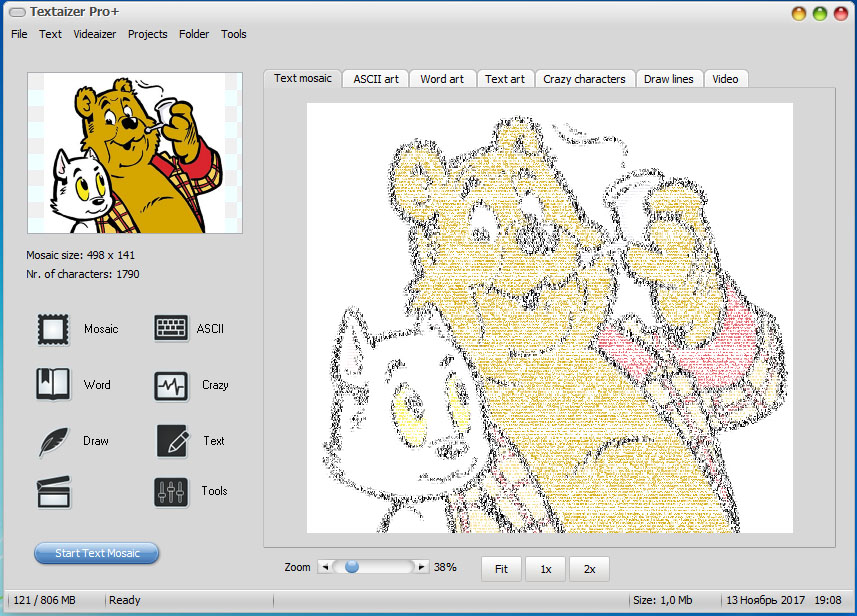
Task: Open the Text menu
Action: [x=50, y=34]
